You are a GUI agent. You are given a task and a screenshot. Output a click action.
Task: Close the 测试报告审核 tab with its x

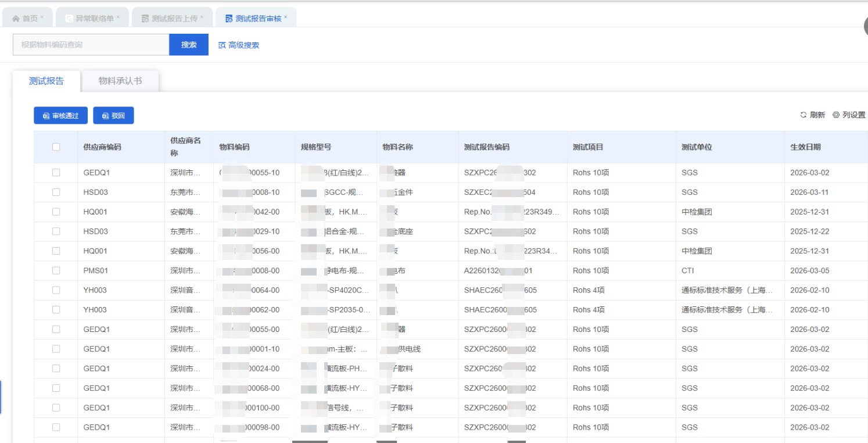(x=286, y=17)
